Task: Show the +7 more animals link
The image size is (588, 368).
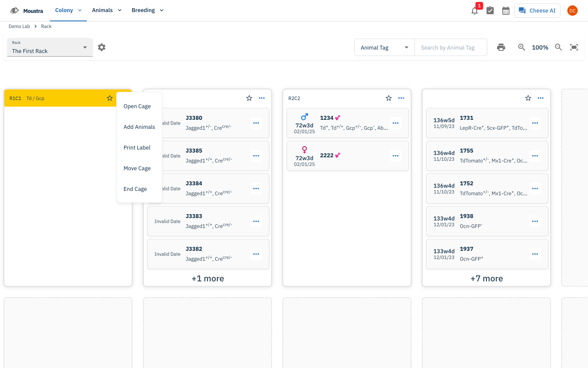Action: coord(487,279)
